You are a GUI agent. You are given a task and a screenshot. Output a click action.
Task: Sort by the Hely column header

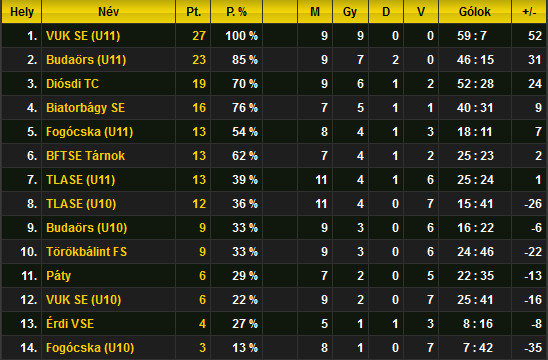pos(22,12)
